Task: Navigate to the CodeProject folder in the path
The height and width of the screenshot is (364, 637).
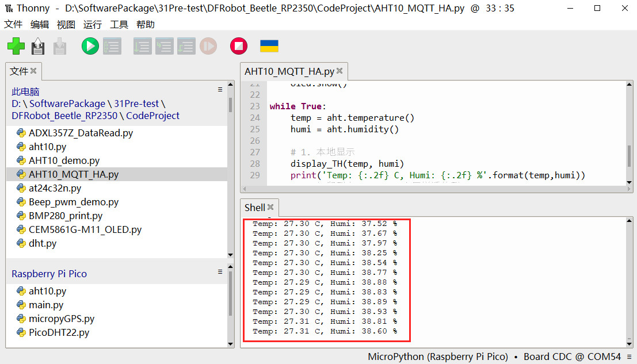Action: [x=152, y=116]
